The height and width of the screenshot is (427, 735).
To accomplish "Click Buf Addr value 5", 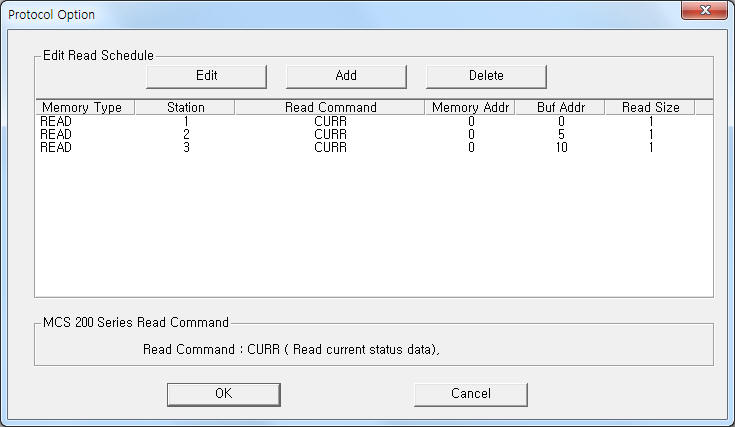I will tap(561, 135).
